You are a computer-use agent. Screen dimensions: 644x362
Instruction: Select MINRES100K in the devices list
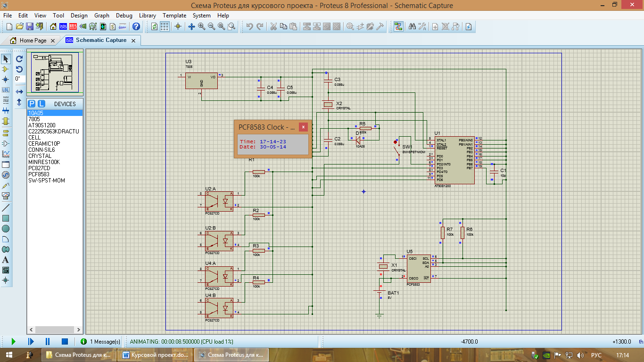tap(55, 162)
